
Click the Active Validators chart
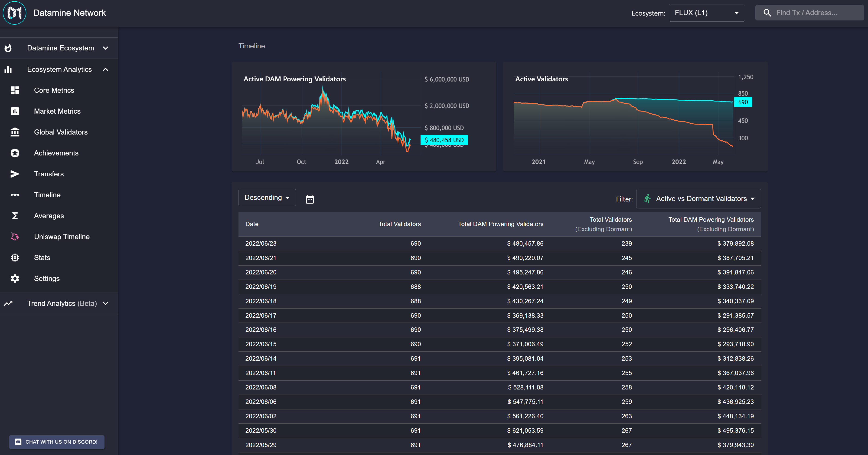coord(635,116)
